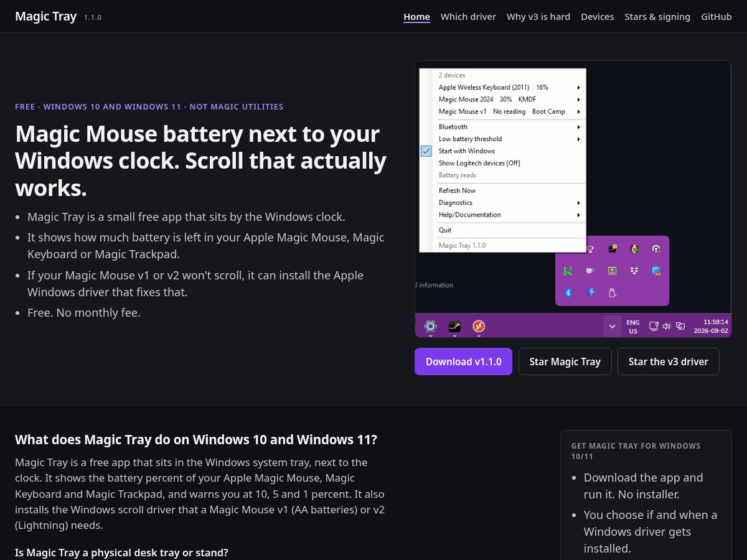Click the blue lightning bolt tray icon
Viewport: 747px width, 560px height.
[x=590, y=292]
